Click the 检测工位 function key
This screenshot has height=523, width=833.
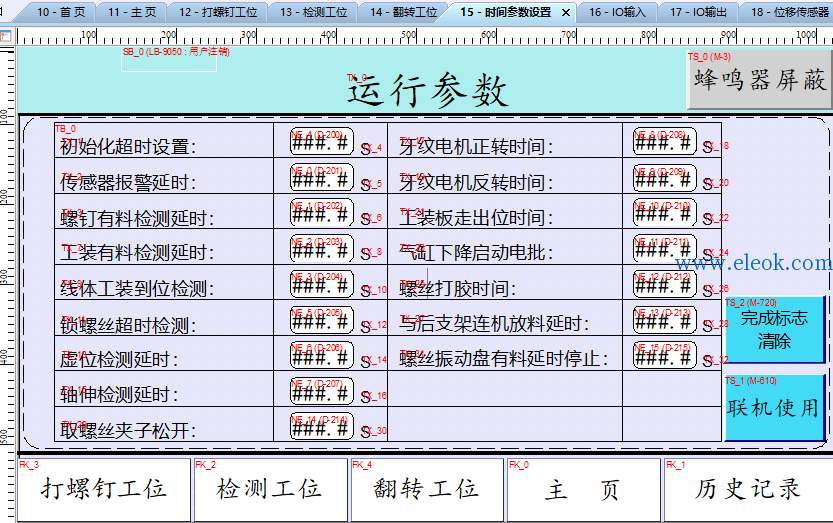click(x=270, y=490)
